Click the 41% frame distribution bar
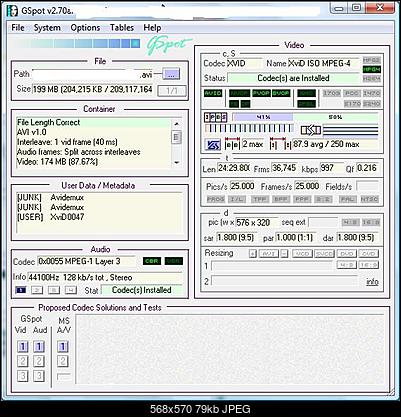Image resolution: width=401 pixels, height=417 pixels. click(263, 117)
